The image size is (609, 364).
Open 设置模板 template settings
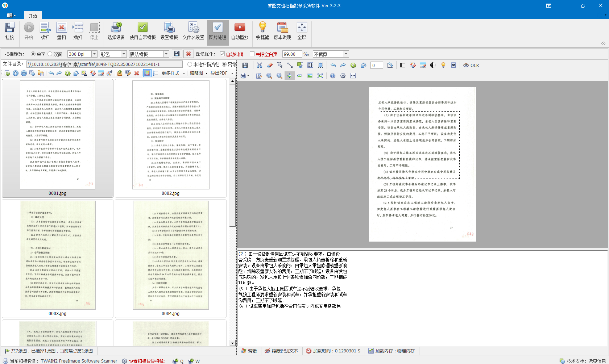169,31
